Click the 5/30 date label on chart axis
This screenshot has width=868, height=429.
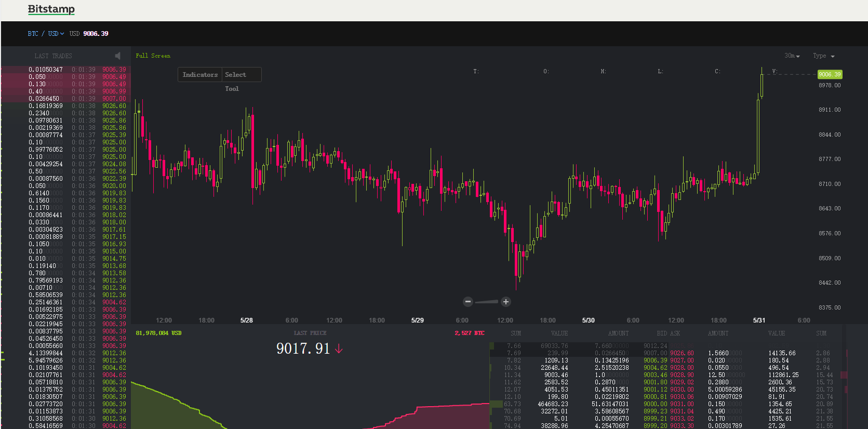589,320
